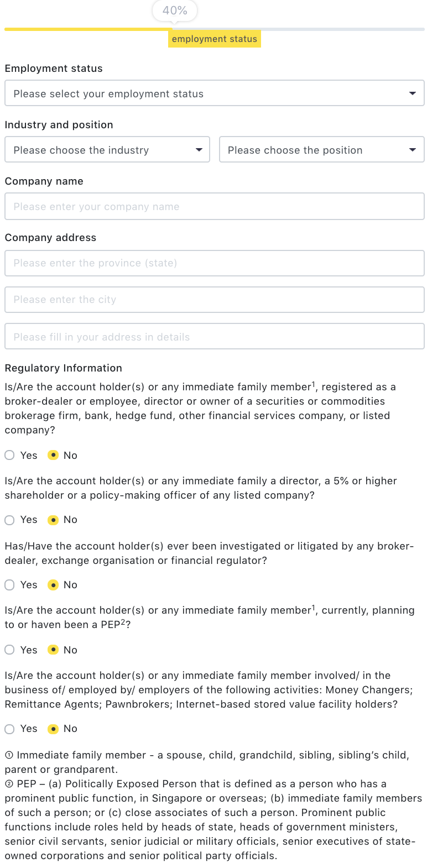Click the yellow progress bar

coord(88,29)
